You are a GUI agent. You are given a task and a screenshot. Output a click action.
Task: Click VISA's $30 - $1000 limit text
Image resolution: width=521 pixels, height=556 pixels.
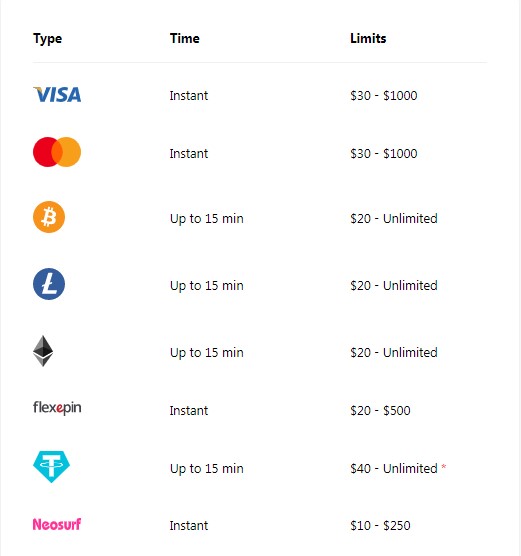coord(384,95)
